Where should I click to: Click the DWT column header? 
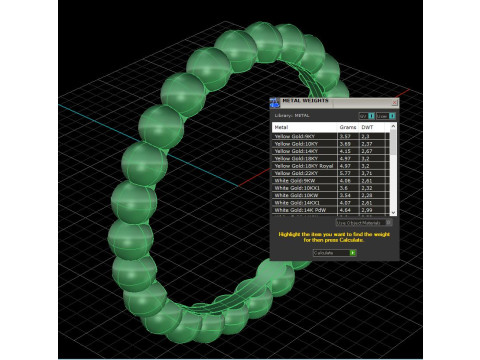click(x=372, y=127)
